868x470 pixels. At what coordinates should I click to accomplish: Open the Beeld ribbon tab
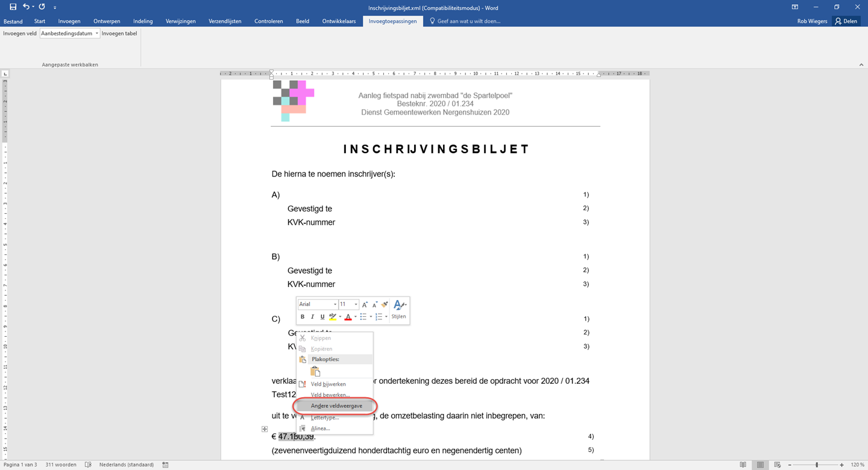(x=303, y=21)
